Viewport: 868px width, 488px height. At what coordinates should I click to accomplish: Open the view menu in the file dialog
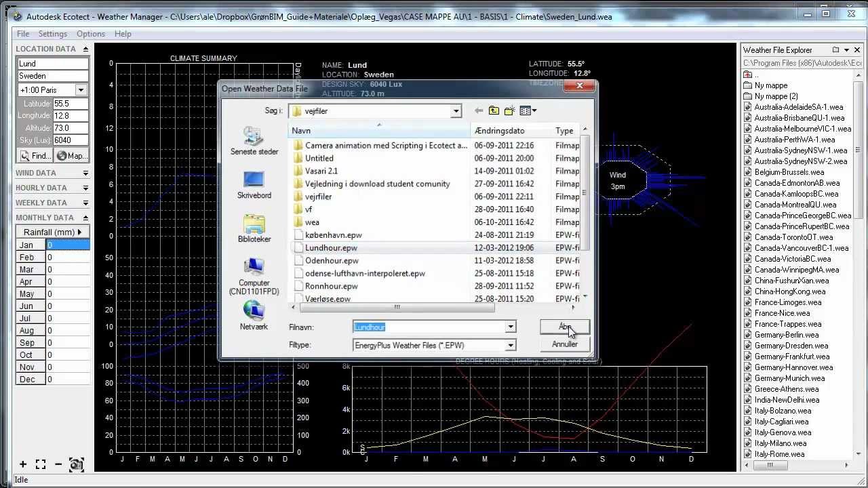point(528,110)
